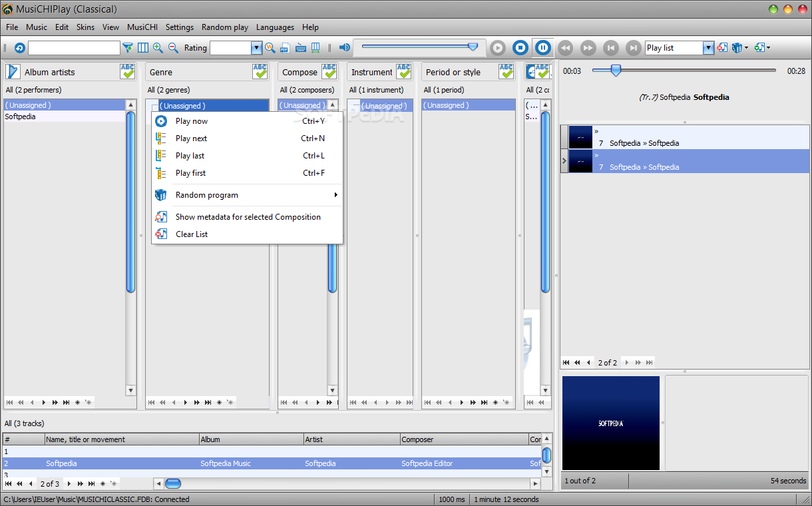Screen dimensions: 812x506
Task: Open the Play list dropdown
Action: (x=708, y=48)
